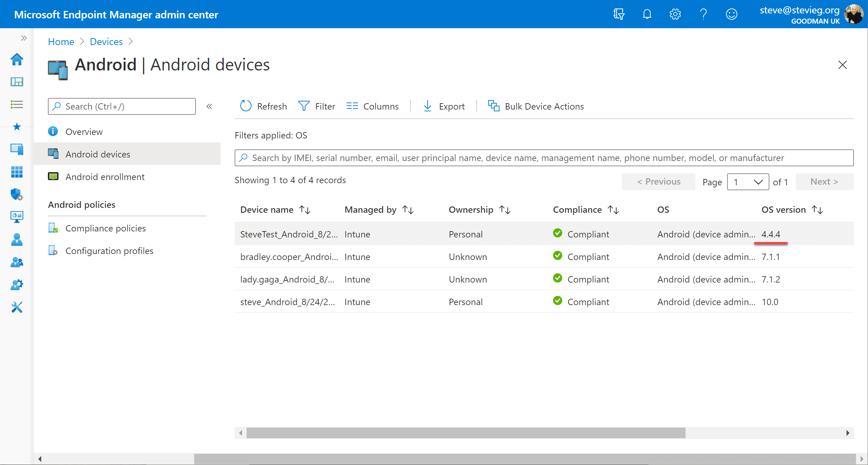This screenshot has width=868, height=465.
Task: Click the page-level horizontal scrollbar thumb
Action: [525, 459]
